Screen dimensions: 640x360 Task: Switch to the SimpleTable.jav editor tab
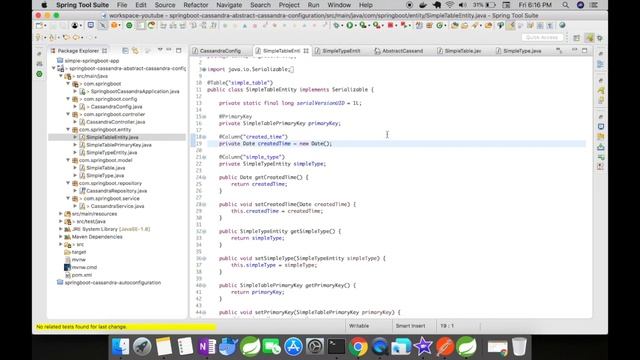tap(463, 51)
